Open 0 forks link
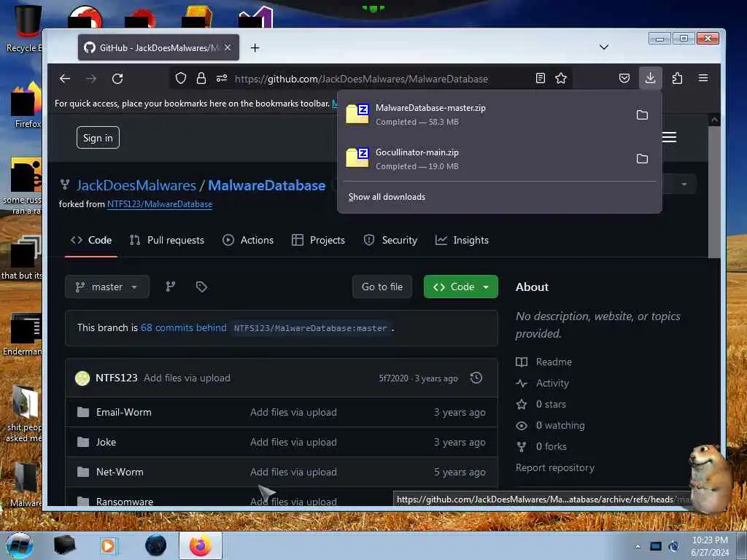This screenshot has height=560, width=747. pyautogui.click(x=541, y=447)
